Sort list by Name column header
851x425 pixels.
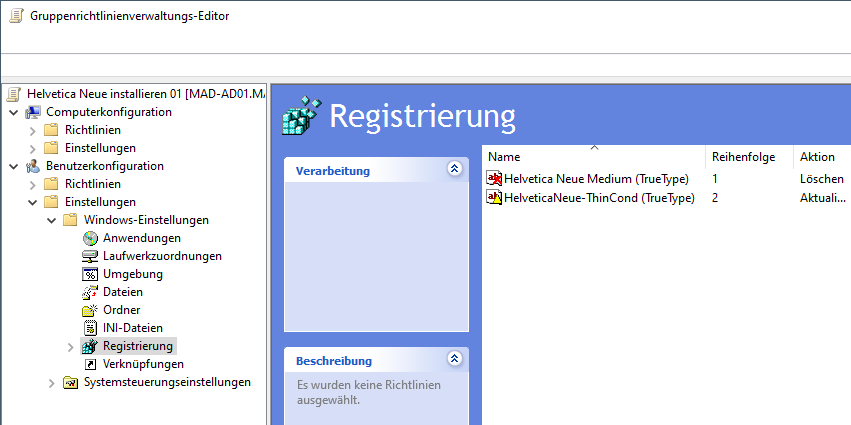coord(504,157)
